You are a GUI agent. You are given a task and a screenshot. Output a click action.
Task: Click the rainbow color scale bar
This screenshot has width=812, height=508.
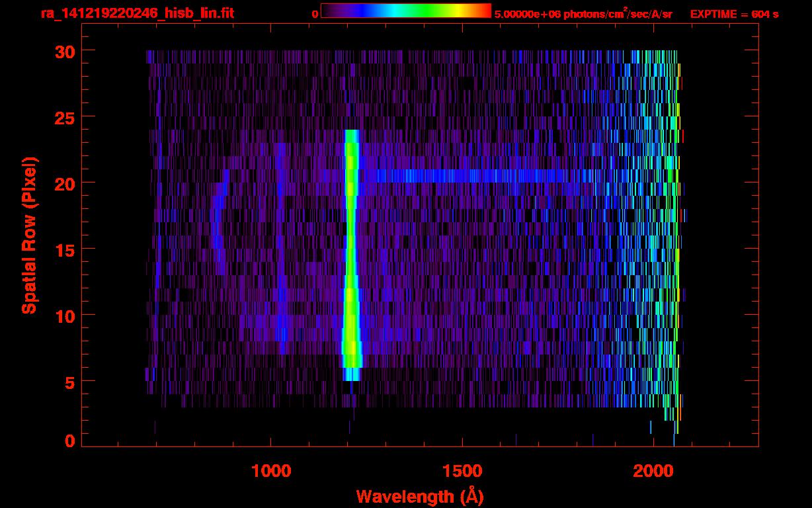click(x=406, y=11)
